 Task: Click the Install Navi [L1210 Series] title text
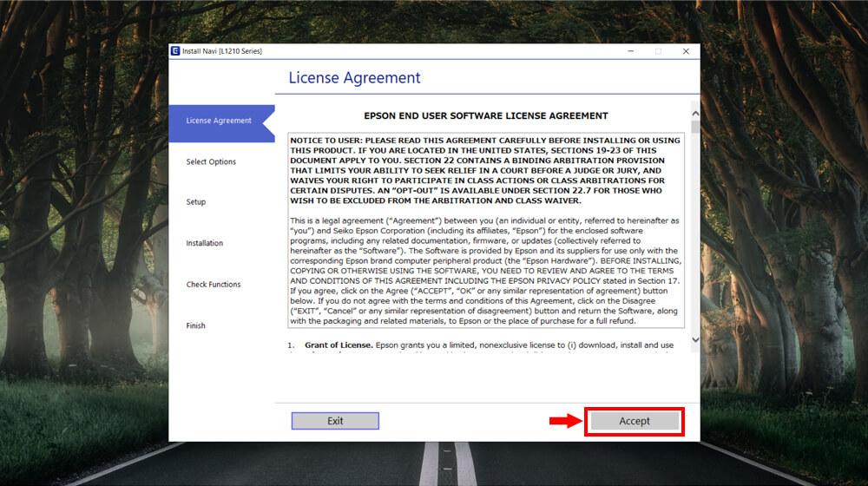point(222,51)
